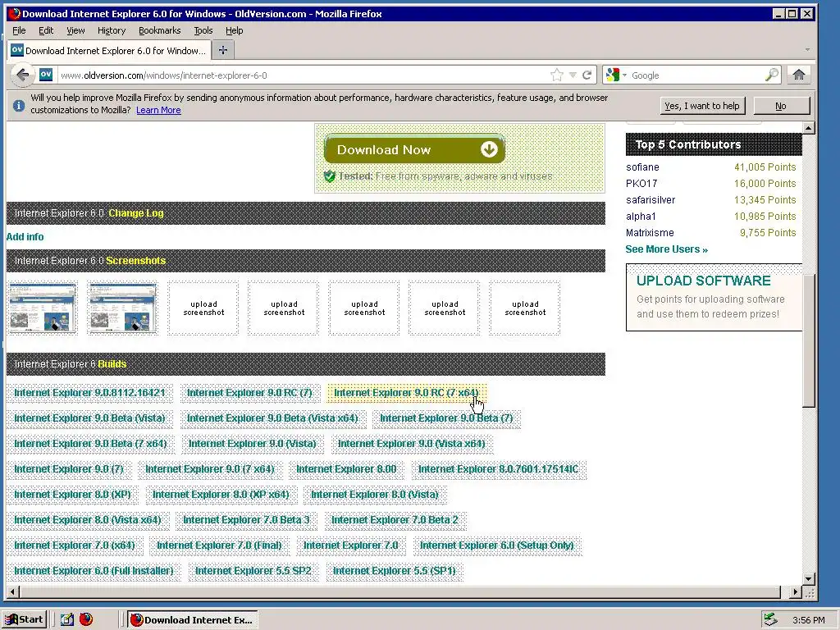
Task: Launch Firefox from quick launch icon
Action: pyautogui.click(x=86, y=619)
